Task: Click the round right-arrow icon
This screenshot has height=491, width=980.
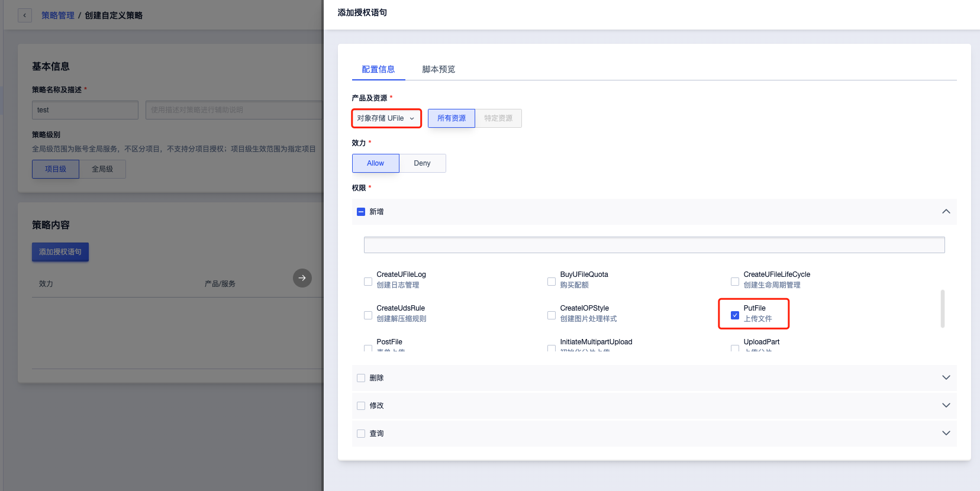Action: coord(302,278)
